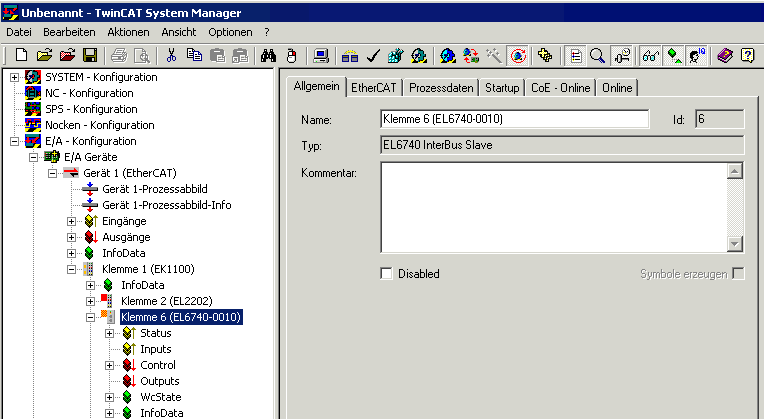Switch to the Startup tab
Screen dimensions: 764x419
502,88
